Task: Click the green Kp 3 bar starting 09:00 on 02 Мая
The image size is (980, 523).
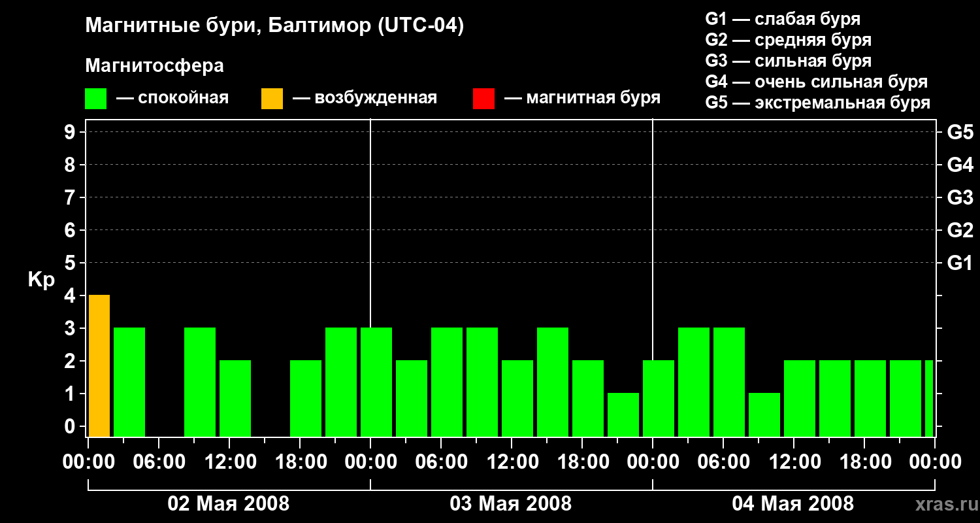Action: (x=200, y=382)
